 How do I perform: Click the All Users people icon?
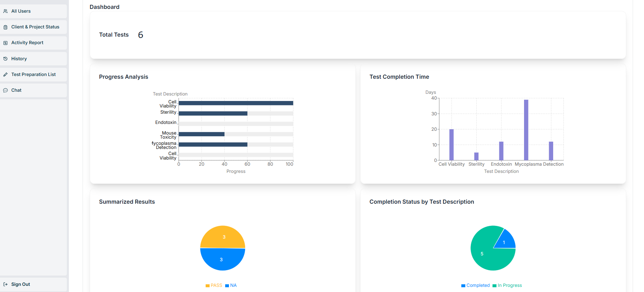point(5,11)
